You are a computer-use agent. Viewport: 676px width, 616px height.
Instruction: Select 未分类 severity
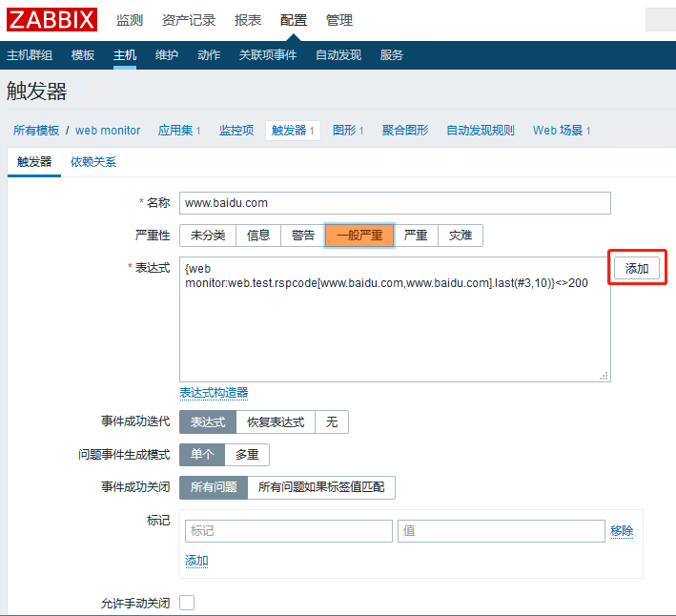pyautogui.click(x=208, y=236)
